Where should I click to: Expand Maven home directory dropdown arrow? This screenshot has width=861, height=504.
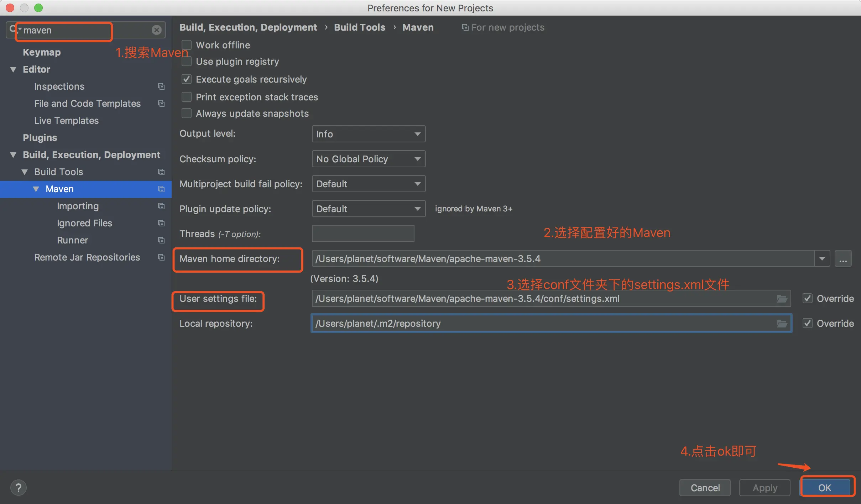coord(822,259)
